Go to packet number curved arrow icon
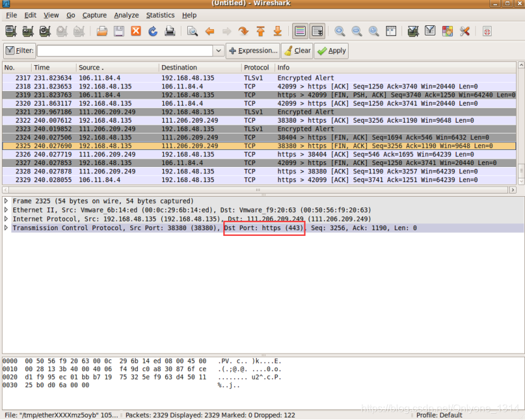Screen dimensions: 525x420 244,31
